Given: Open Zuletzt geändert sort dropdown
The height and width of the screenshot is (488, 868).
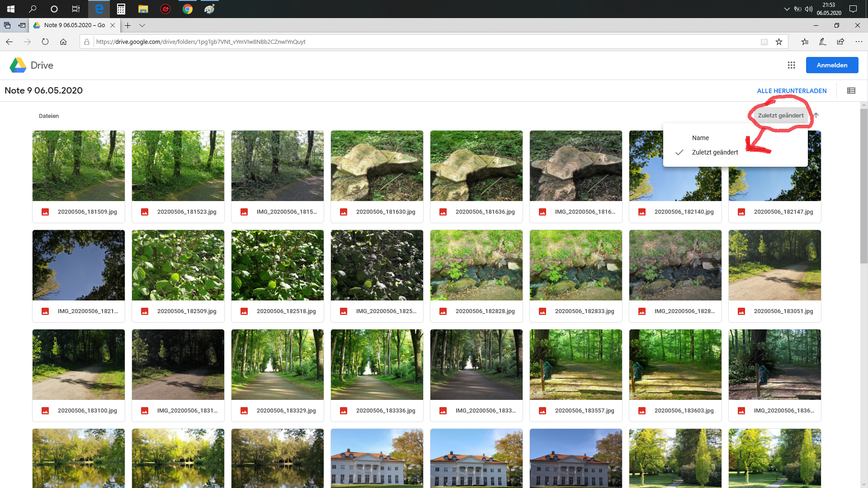Looking at the screenshot, I should 781,116.
